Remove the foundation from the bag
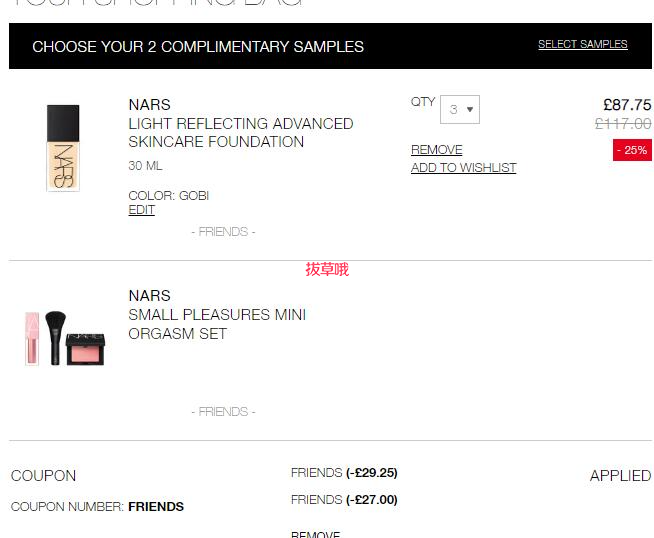This screenshot has width=654, height=538. 436,149
